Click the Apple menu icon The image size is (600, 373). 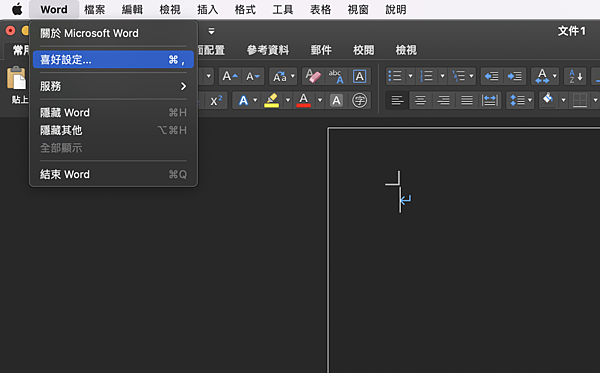coord(17,9)
